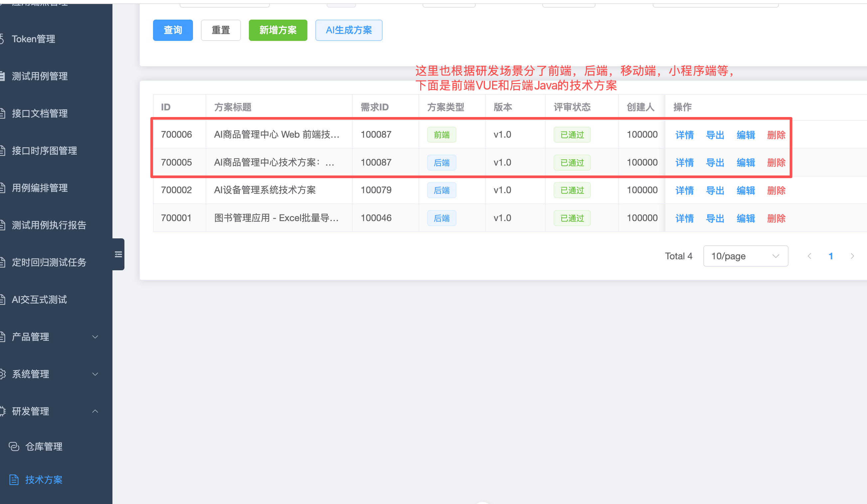Select 技术方案 submenu item
The image size is (867, 504).
[x=44, y=480]
